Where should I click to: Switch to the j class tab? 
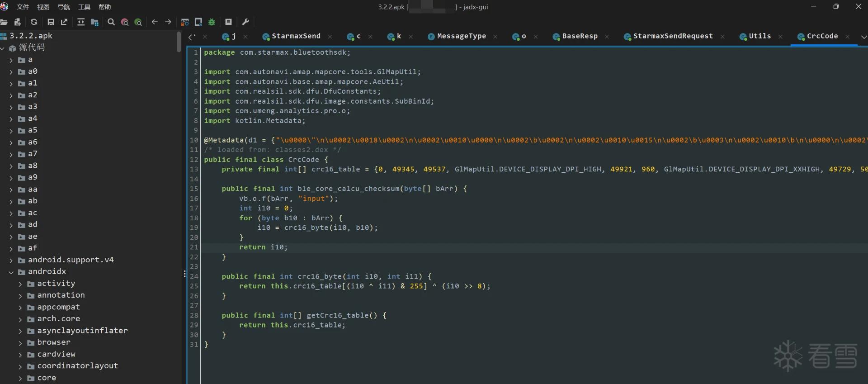pyautogui.click(x=229, y=36)
